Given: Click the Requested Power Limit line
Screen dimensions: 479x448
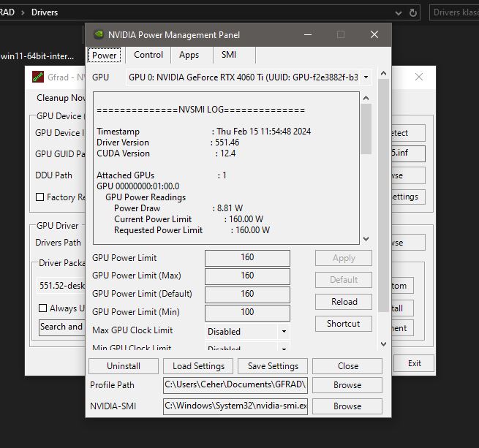Looking at the screenshot, I should 192,230.
